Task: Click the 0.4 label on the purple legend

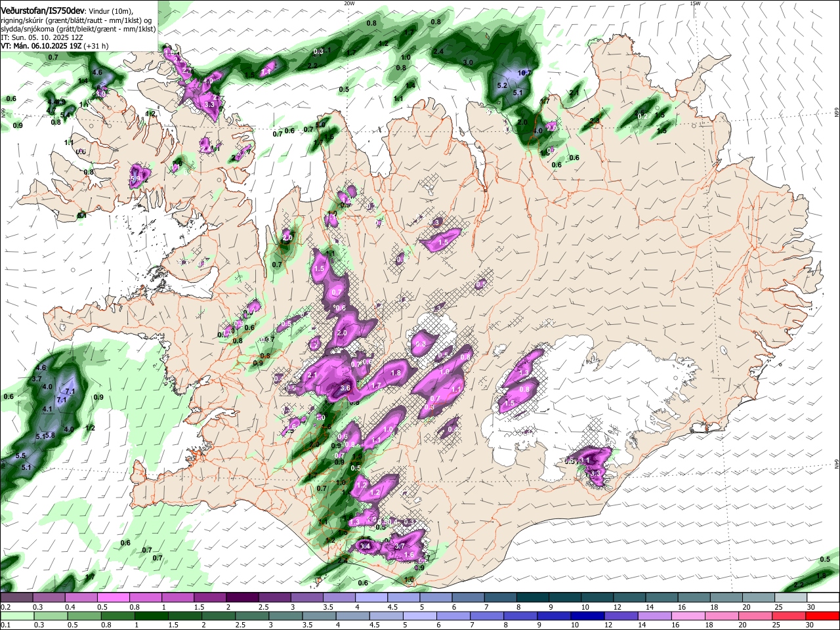Action: point(70,608)
